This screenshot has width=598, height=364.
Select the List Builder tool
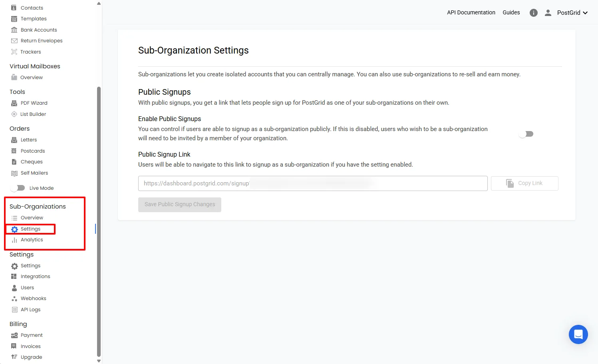tap(33, 114)
